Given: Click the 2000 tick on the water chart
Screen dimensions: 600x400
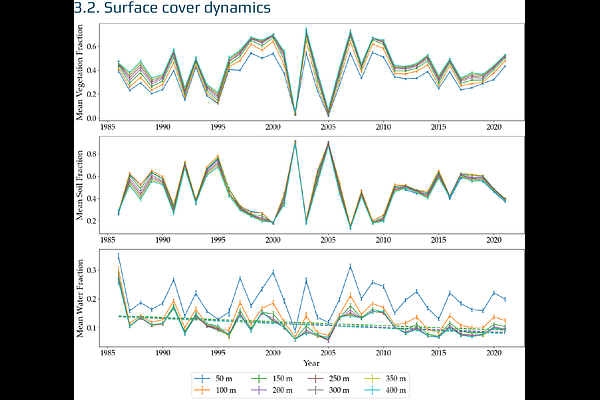Looking at the screenshot, I should pos(273,352).
